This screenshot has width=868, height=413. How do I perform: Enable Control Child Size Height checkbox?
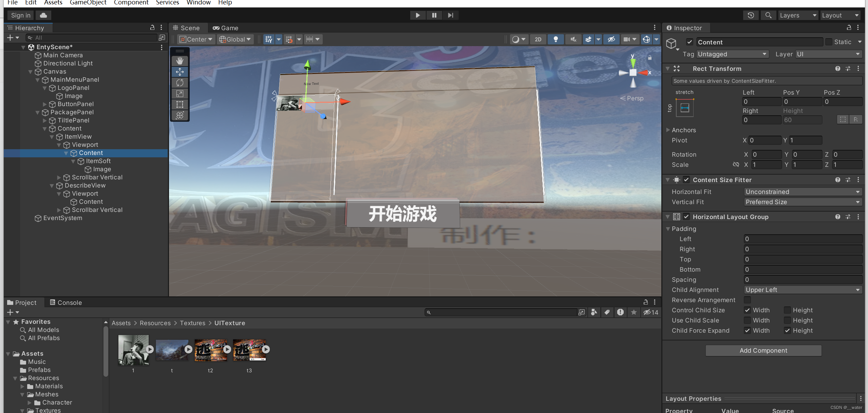pyautogui.click(x=787, y=310)
